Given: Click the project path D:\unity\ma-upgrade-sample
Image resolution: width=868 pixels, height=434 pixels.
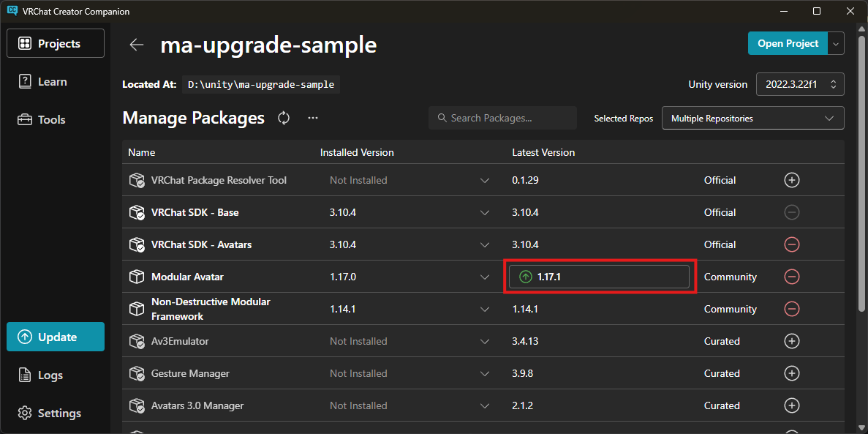Looking at the screenshot, I should pyautogui.click(x=261, y=85).
